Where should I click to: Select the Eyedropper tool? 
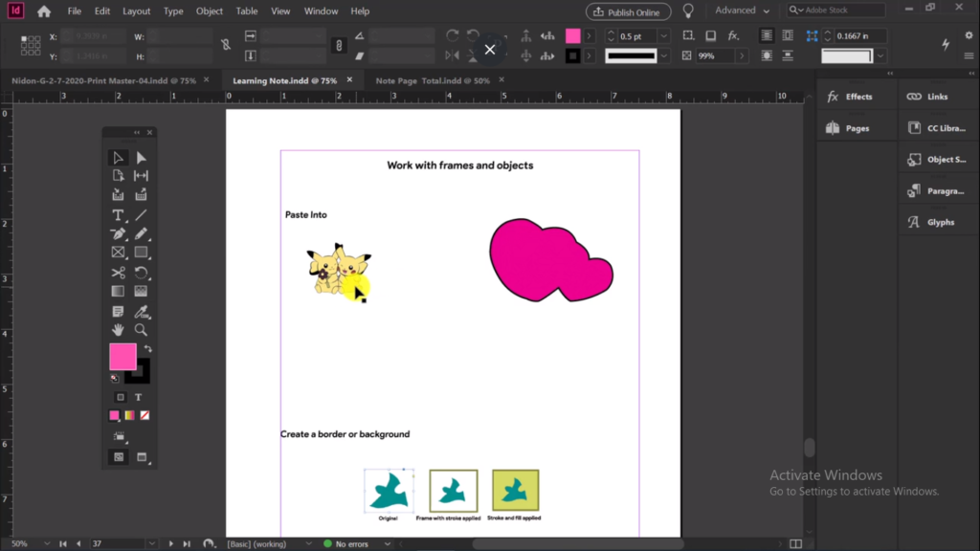point(142,311)
